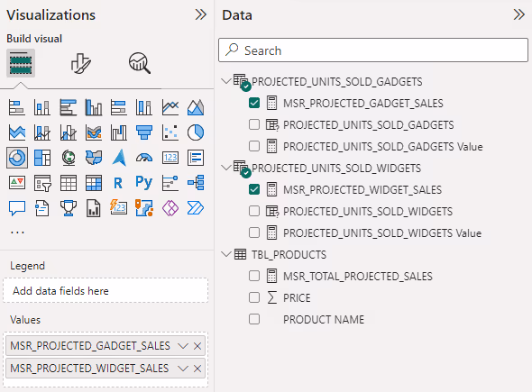Select the smart narrative visual
This screenshot has height=392, width=532.
pyautogui.click(x=42, y=208)
